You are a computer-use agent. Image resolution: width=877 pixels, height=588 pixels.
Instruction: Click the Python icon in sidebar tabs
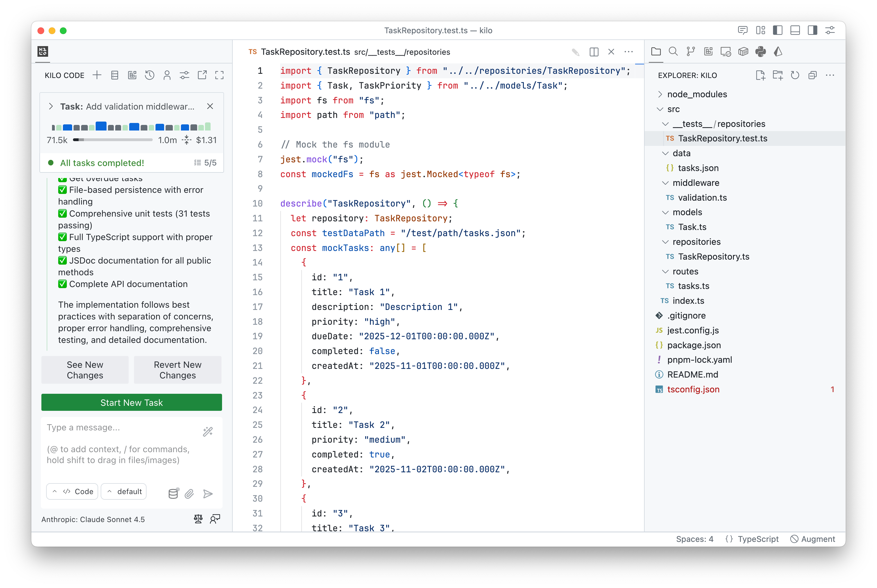point(760,51)
